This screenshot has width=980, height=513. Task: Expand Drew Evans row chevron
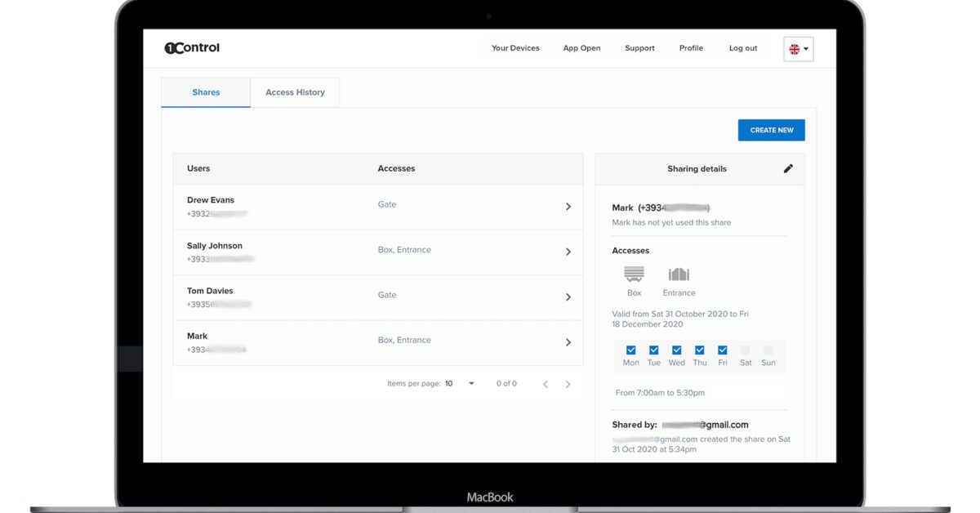pyautogui.click(x=568, y=207)
